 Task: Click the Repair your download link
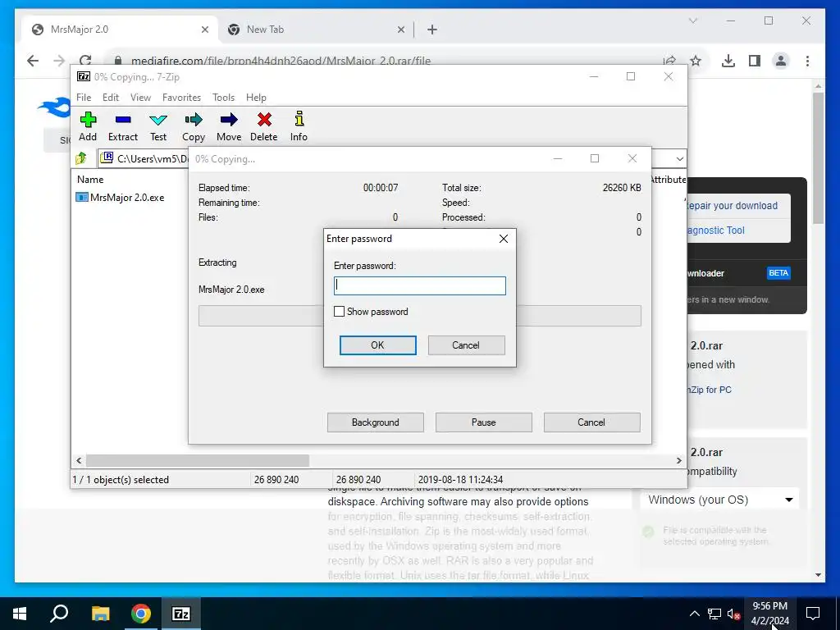click(732, 206)
